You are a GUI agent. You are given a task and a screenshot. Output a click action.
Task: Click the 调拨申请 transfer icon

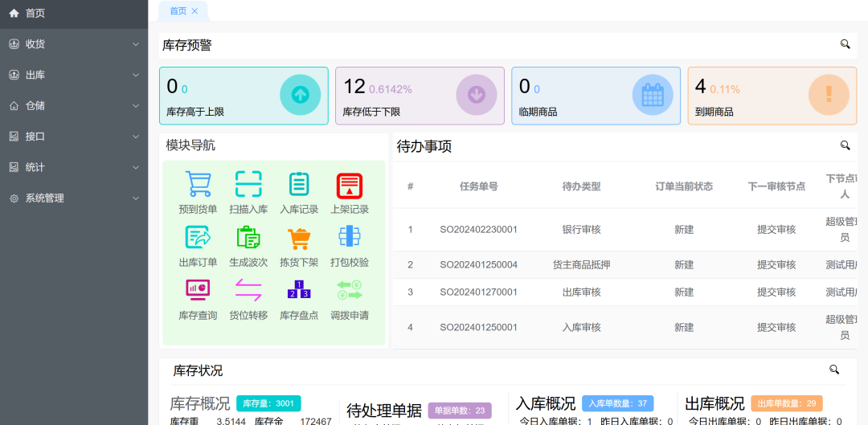pos(350,290)
